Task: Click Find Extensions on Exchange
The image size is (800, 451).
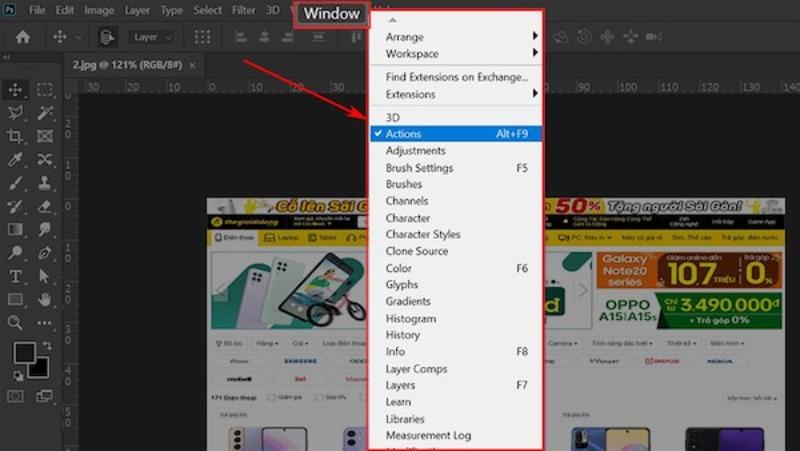Action: [x=455, y=77]
